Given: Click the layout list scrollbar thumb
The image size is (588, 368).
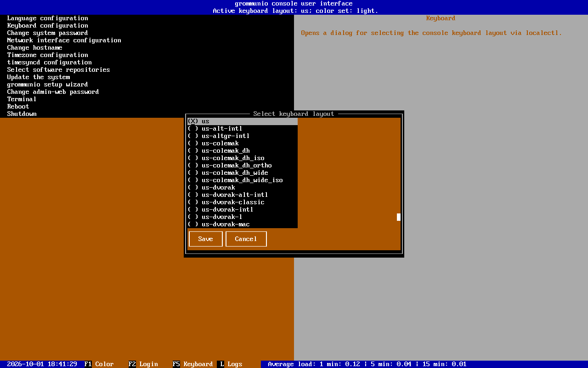Looking at the screenshot, I should coord(399,217).
